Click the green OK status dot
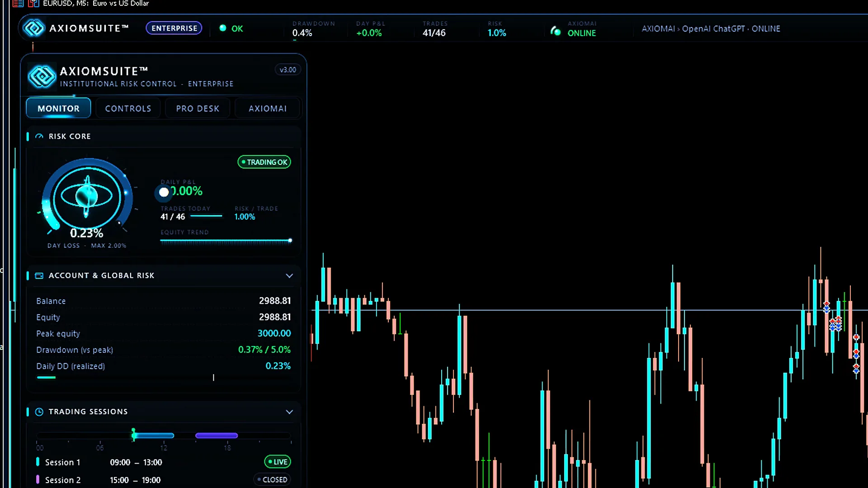Viewport: 868px width, 488px height. [223, 28]
